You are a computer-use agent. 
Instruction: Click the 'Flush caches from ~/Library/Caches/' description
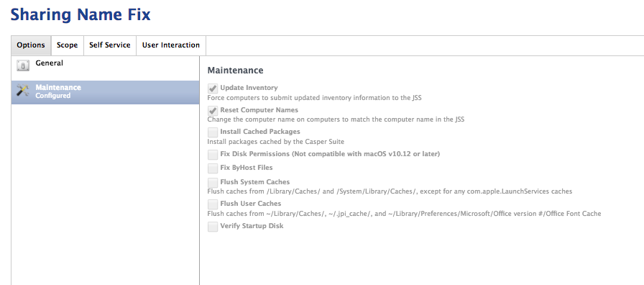pos(404,214)
